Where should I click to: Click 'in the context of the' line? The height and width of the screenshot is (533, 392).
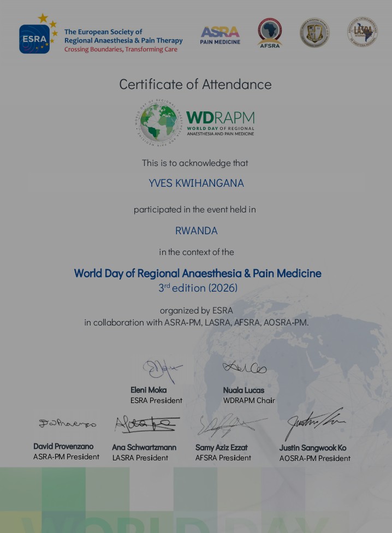click(x=197, y=252)
